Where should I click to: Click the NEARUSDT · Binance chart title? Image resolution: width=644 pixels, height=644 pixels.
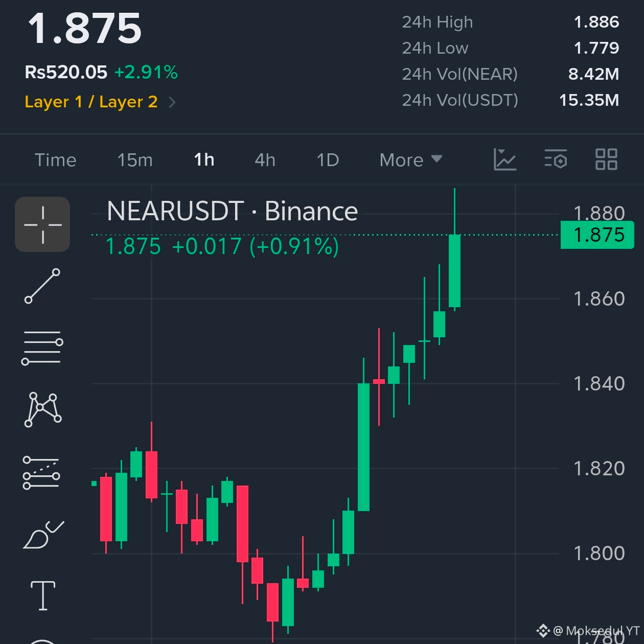pos(232,211)
